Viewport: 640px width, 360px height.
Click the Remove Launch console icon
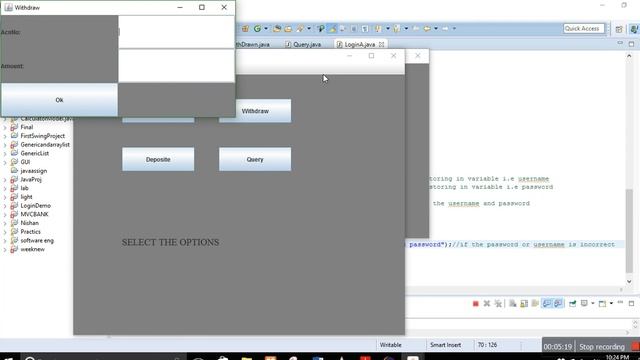coord(487,304)
